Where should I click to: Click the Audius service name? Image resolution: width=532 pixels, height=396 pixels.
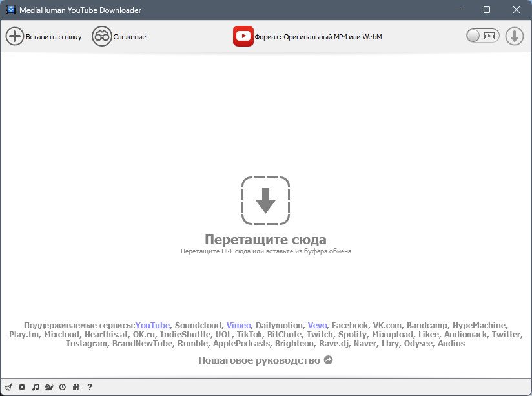(x=451, y=344)
